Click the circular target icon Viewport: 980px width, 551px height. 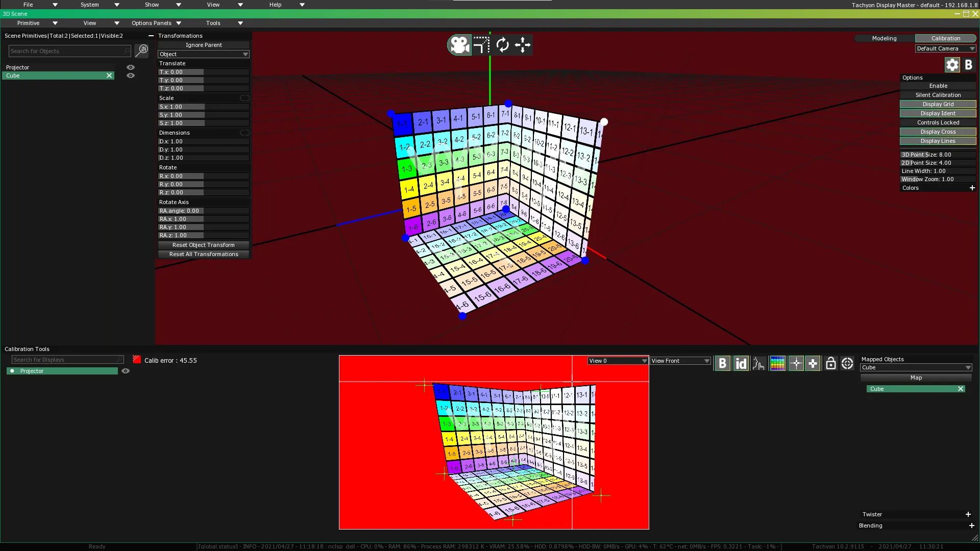click(847, 363)
